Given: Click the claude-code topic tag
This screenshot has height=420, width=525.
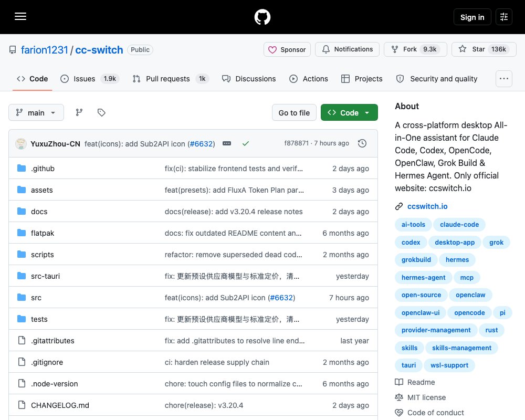Looking at the screenshot, I should [459, 224].
